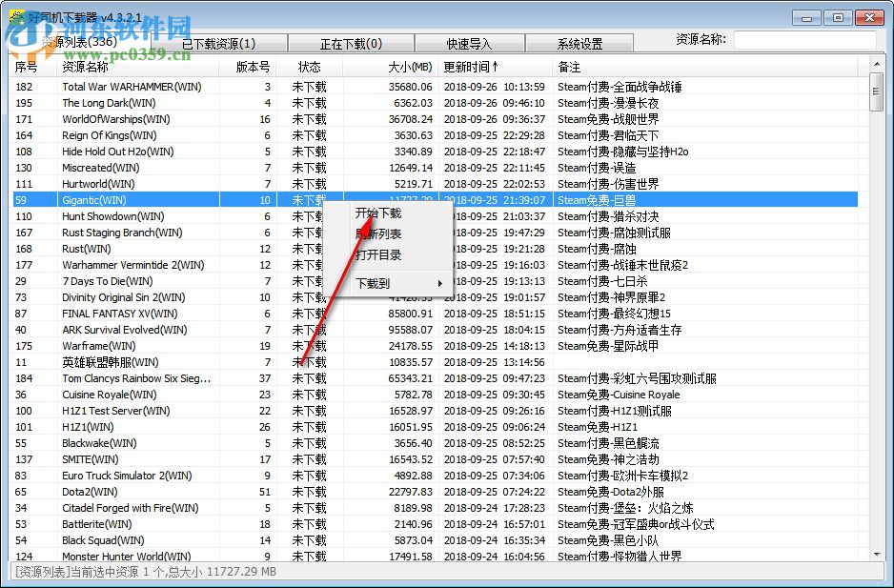This screenshot has height=588, width=894.
Task: Select the Dota2(WIN) row
Action: click(434, 492)
